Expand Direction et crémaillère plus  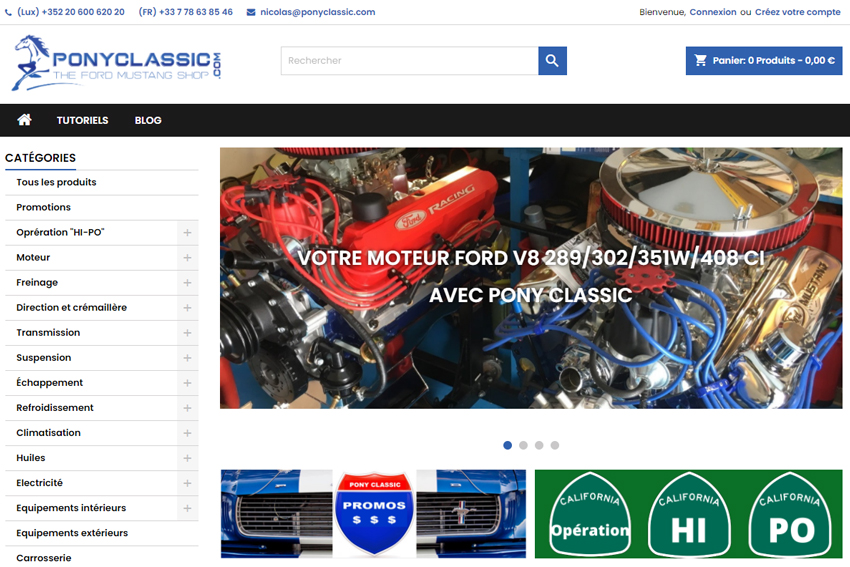click(x=188, y=307)
